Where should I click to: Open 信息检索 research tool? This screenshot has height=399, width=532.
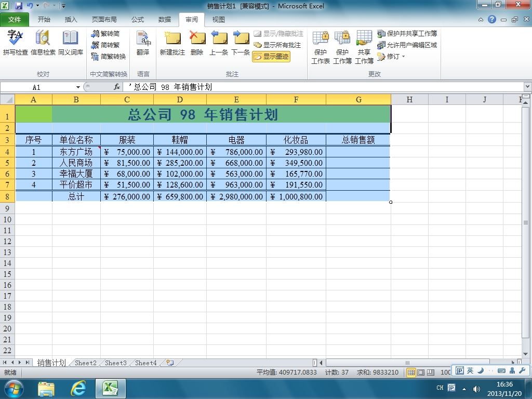point(43,43)
